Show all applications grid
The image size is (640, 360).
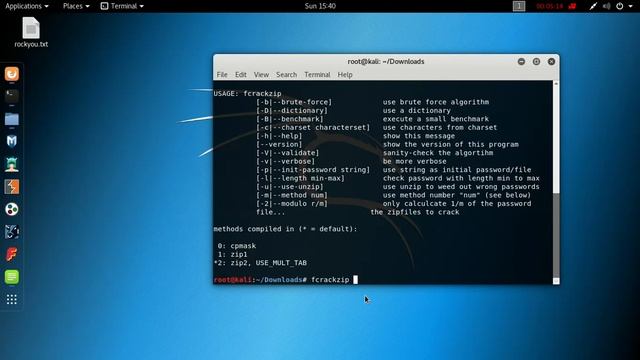click(12, 300)
